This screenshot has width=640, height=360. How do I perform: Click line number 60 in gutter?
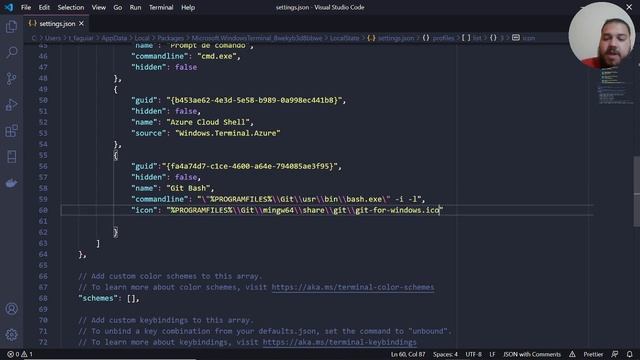pos(43,210)
